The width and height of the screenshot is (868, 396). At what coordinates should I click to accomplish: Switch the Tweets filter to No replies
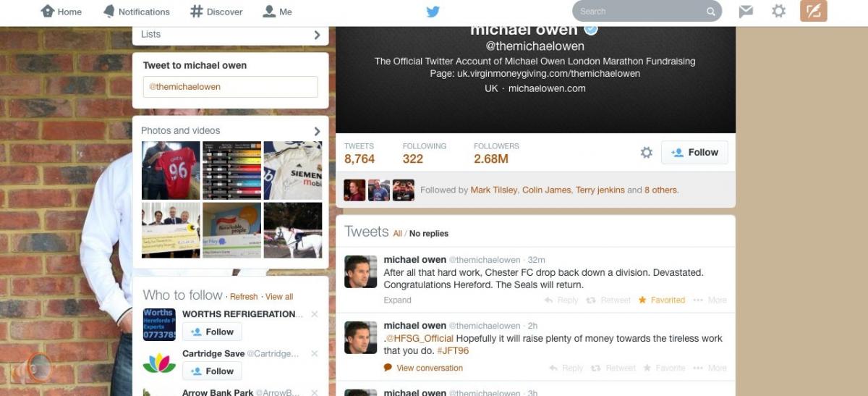click(x=429, y=233)
